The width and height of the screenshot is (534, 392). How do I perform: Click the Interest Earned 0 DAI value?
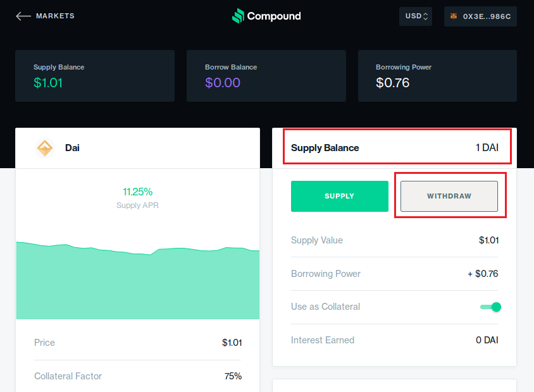coord(487,340)
